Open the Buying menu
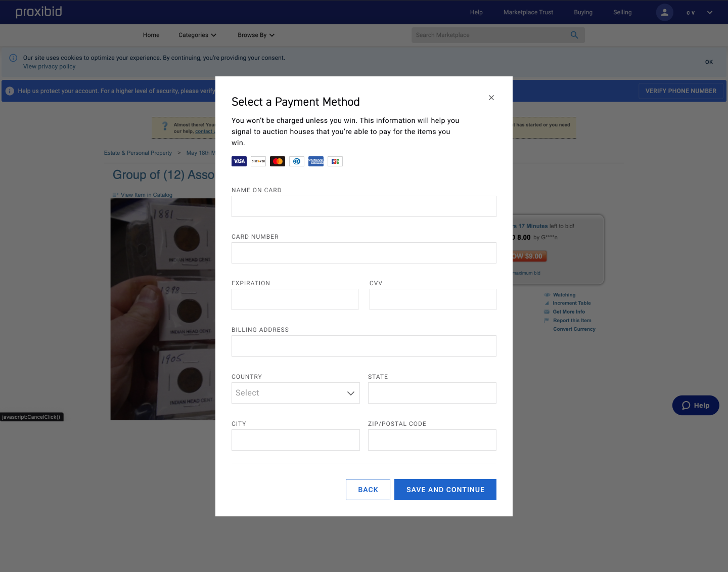This screenshot has width=728, height=572. [x=583, y=12]
